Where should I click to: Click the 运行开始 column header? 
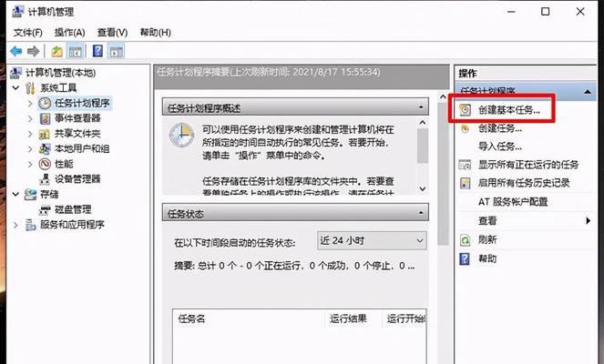point(405,319)
